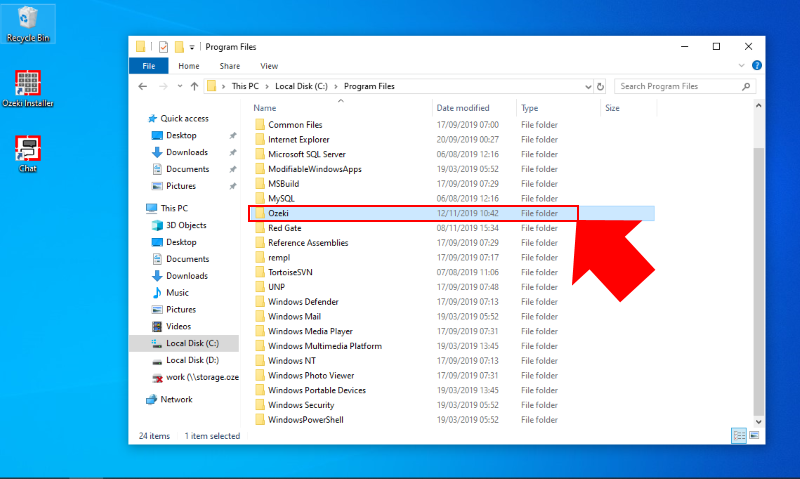Select the MySQL folder icon
800x479 pixels.
pos(260,198)
